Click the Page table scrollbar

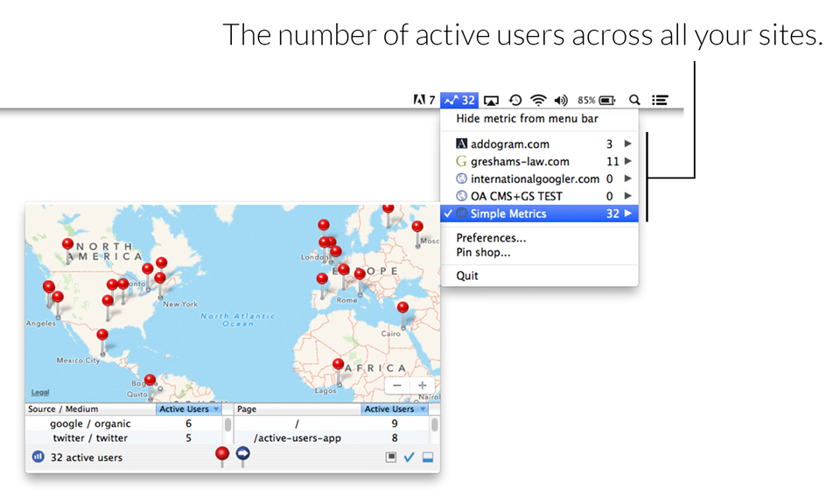coord(435,424)
